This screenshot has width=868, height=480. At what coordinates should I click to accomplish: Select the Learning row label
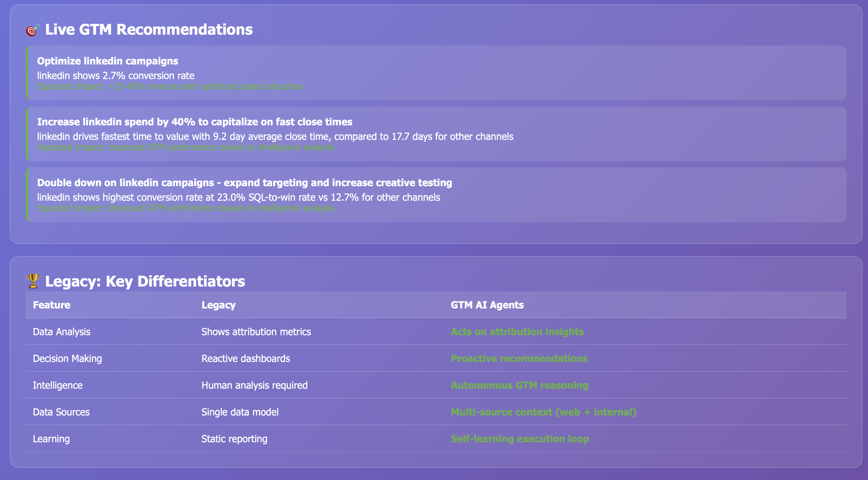51,439
